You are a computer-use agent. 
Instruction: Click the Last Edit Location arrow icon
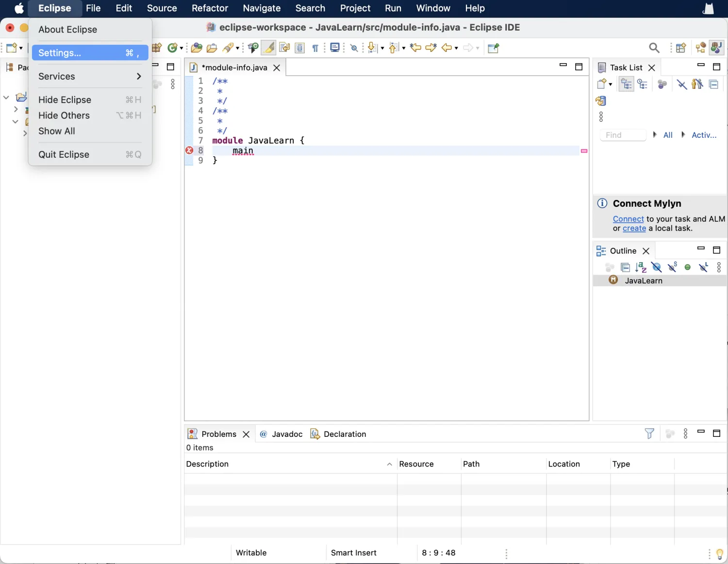[415, 48]
